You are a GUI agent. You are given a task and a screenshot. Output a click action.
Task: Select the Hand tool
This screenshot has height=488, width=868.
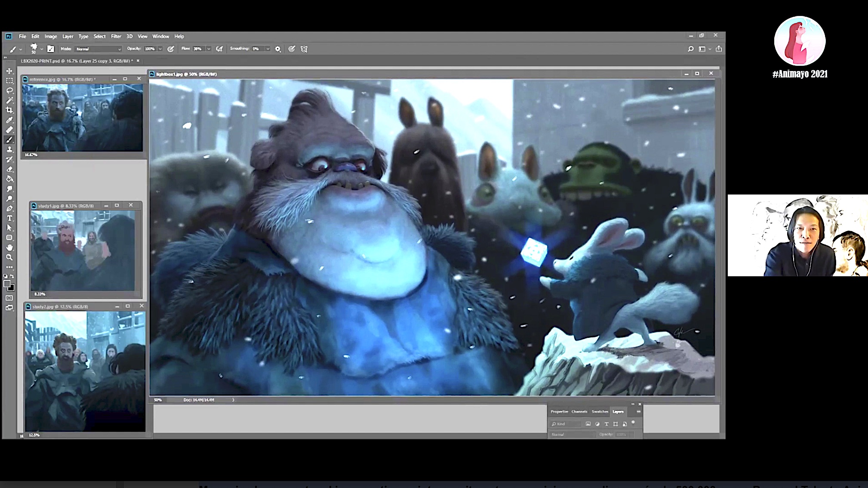point(9,248)
